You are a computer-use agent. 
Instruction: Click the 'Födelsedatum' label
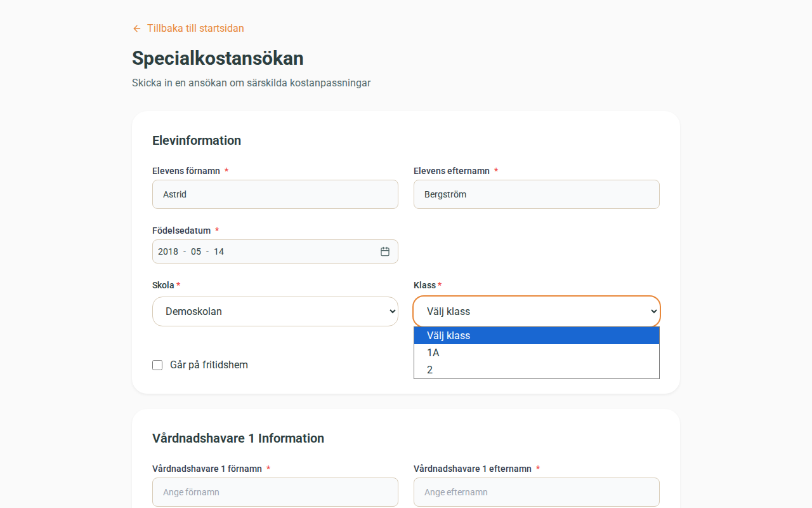tap(181, 231)
